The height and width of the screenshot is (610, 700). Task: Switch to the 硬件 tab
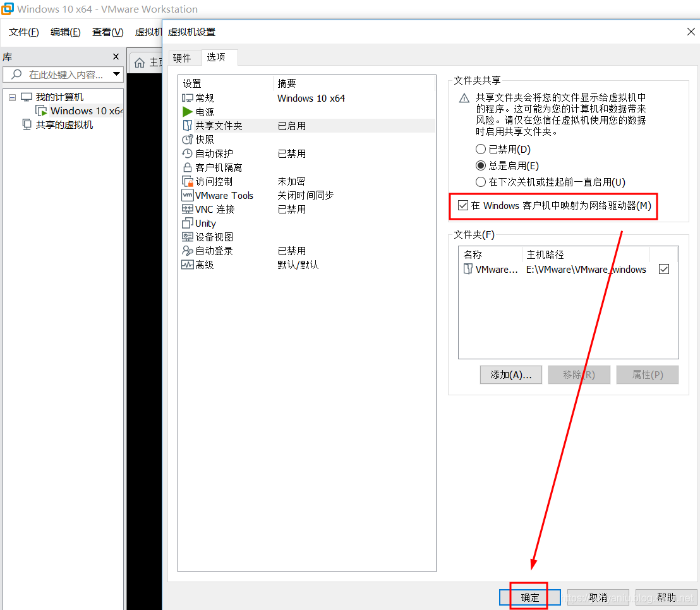[183, 57]
